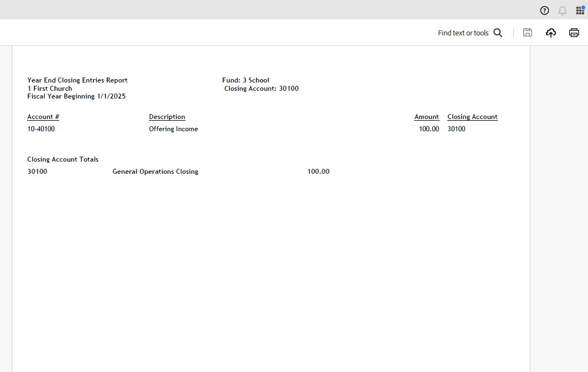Click the "Closing Account Totals" section label
This screenshot has width=588, height=372.
63,159
